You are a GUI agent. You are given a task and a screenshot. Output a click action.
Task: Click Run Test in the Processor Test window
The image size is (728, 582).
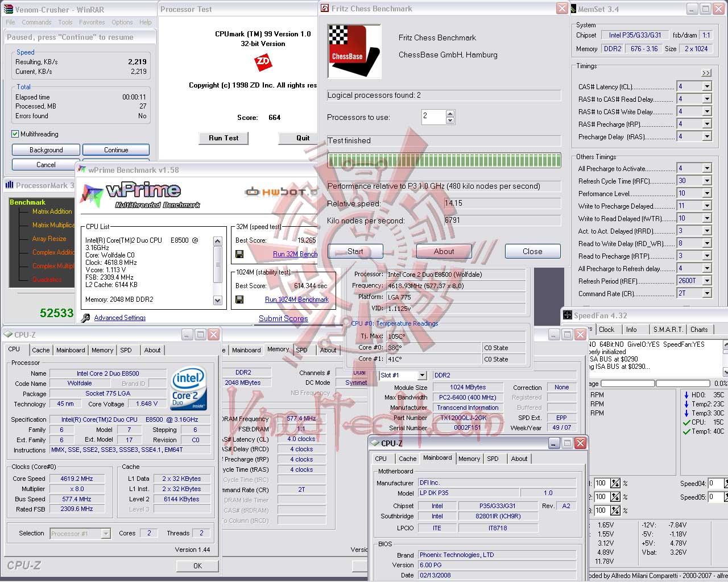pyautogui.click(x=224, y=138)
